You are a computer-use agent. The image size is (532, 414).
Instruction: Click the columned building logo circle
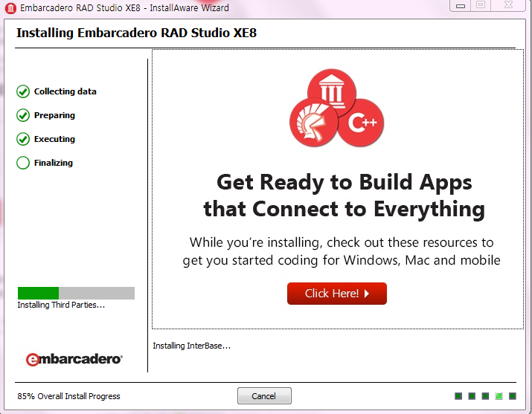tap(331, 92)
